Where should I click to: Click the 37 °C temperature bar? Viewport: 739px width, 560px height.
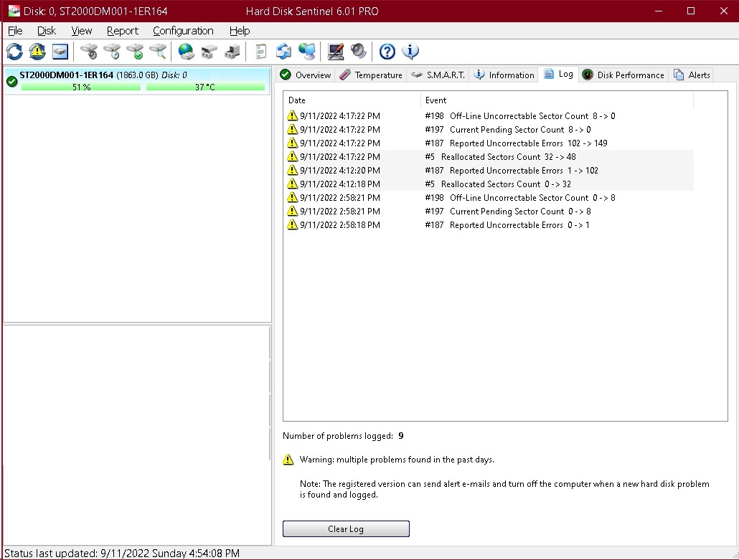coord(205,87)
